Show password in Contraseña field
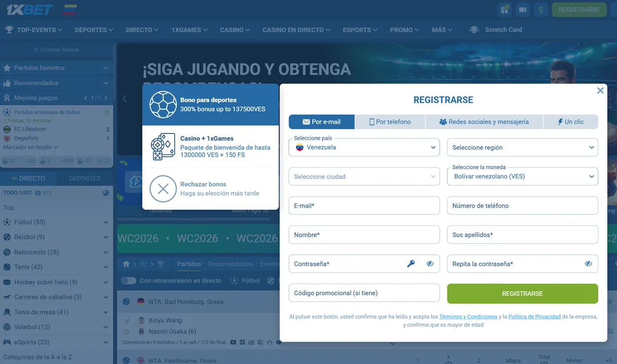Viewport: 617px width, 364px height. [430, 264]
